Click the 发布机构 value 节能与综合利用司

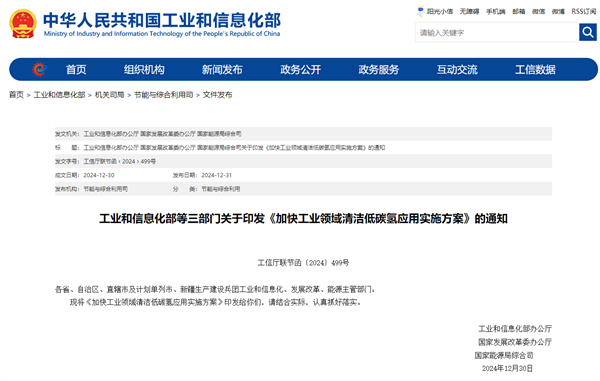(106, 189)
